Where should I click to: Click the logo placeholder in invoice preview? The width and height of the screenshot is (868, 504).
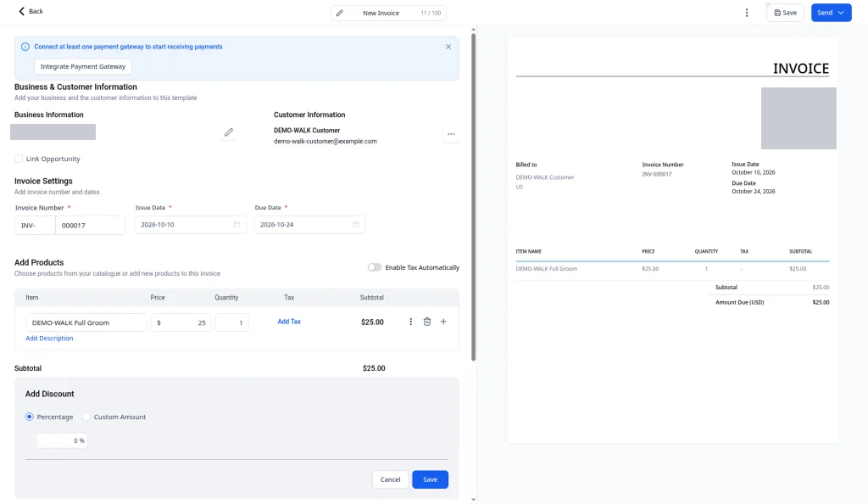pos(798,118)
